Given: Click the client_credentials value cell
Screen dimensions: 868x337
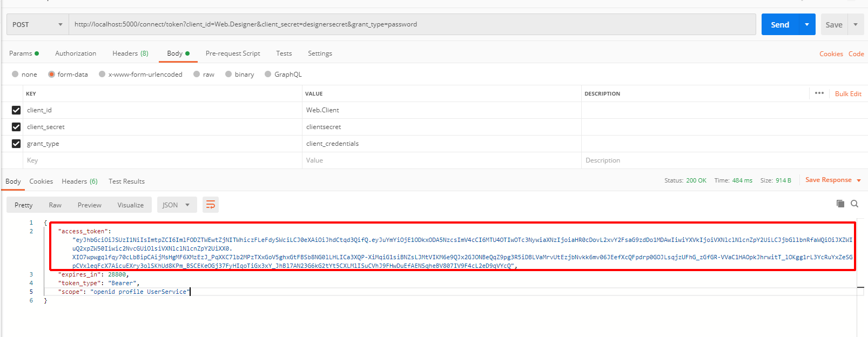Looking at the screenshot, I should [442, 144].
